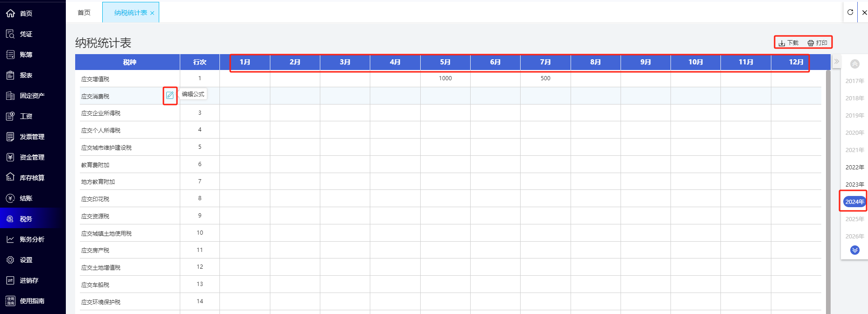Viewport: 868px width, 314px height.
Task: Close the 纳税统计表 tab with its x
Action: [x=152, y=13]
